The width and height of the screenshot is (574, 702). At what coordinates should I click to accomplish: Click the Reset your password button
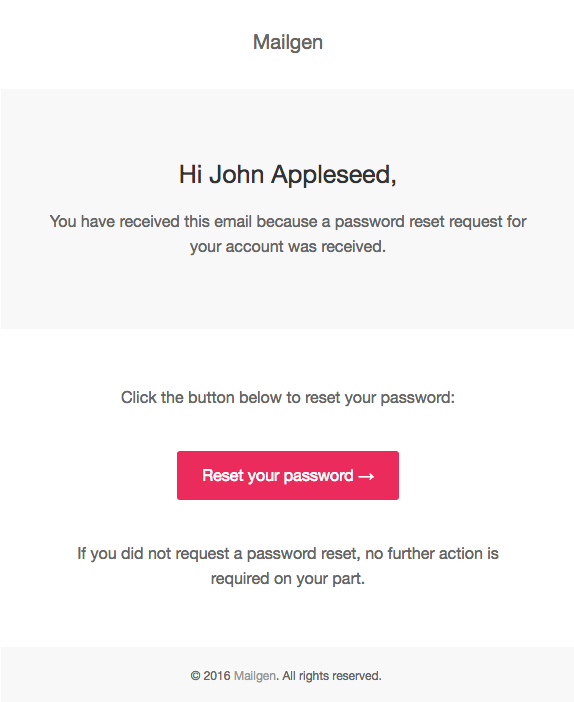click(x=287, y=475)
